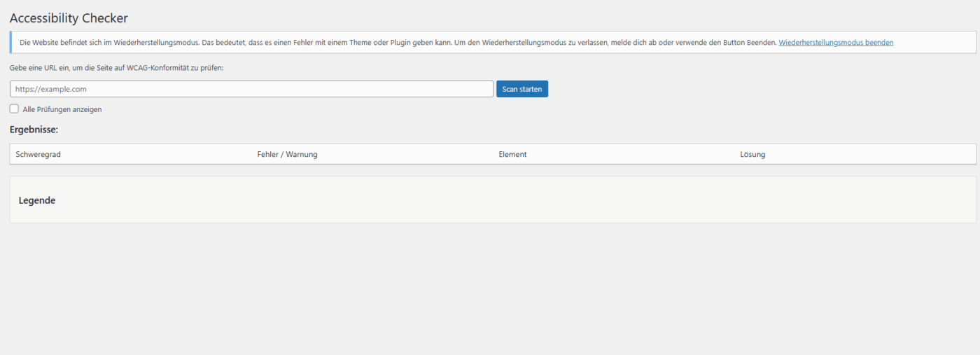Image resolution: width=980 pixels, height=355 pixels.
Task: Click empty space right of Legende heading
Action: (490, 200)
